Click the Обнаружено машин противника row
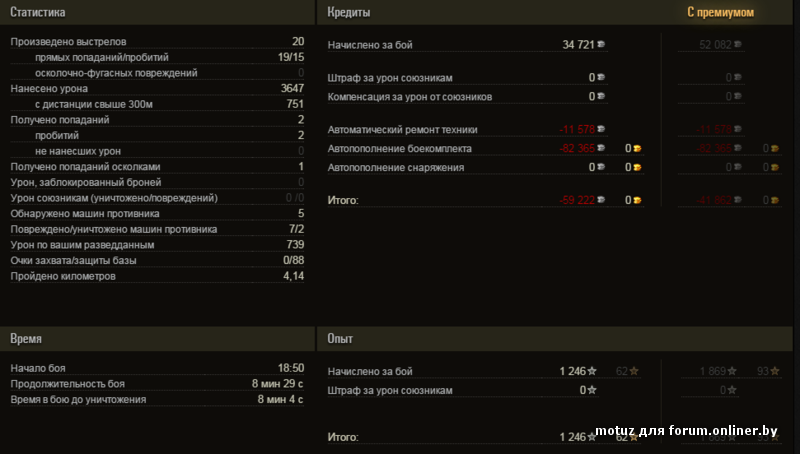The image size is (800, 454). pyautogui.click(x=156, y=213)
